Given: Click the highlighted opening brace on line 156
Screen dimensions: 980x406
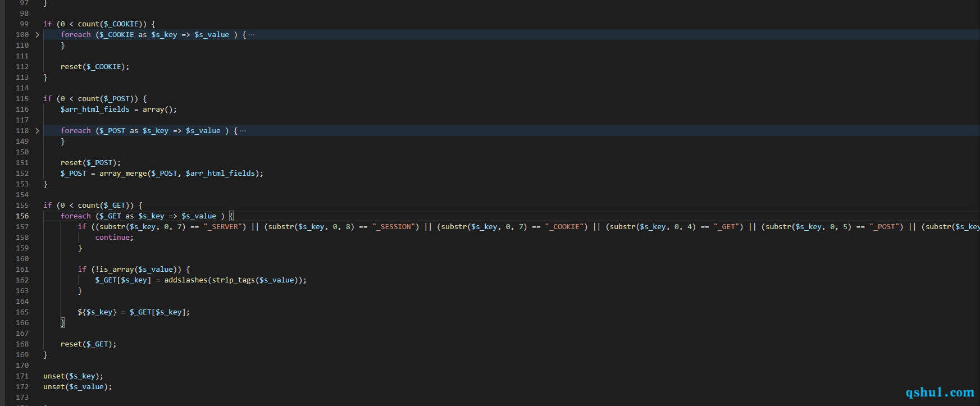Looking at the screenshot, I should 231,216.
